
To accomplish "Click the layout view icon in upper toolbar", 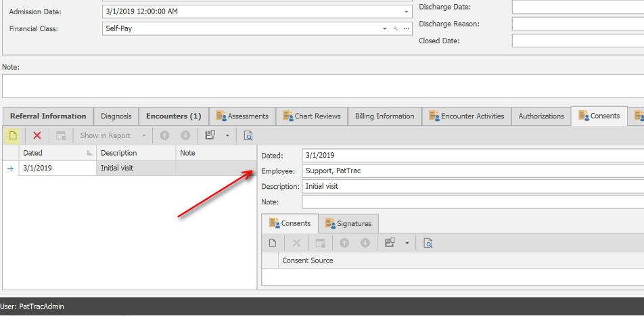I will 210,135.
